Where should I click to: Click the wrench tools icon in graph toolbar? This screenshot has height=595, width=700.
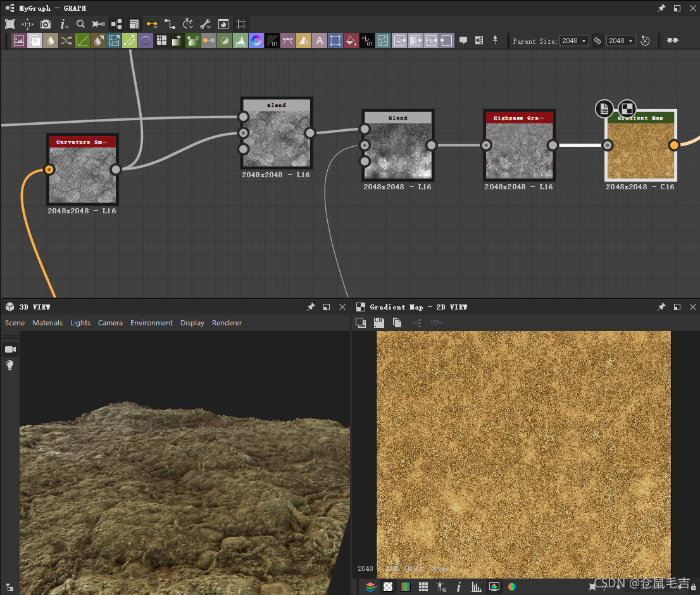(x=205, y=24)
